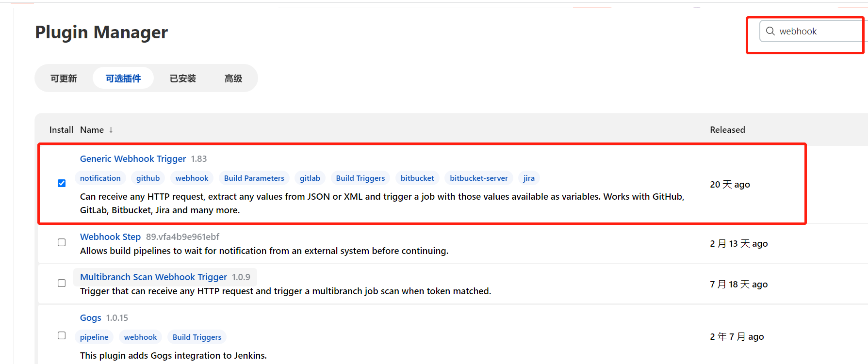This screenshot has width=868, height=364.
Task: Click the jira tag
Action: 529,178
